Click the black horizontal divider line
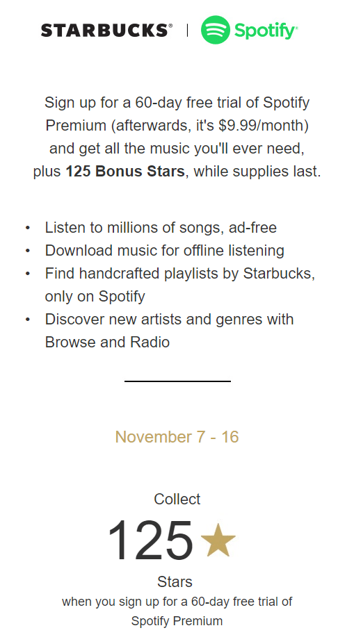The image size is (354, 644). (177, 381)
